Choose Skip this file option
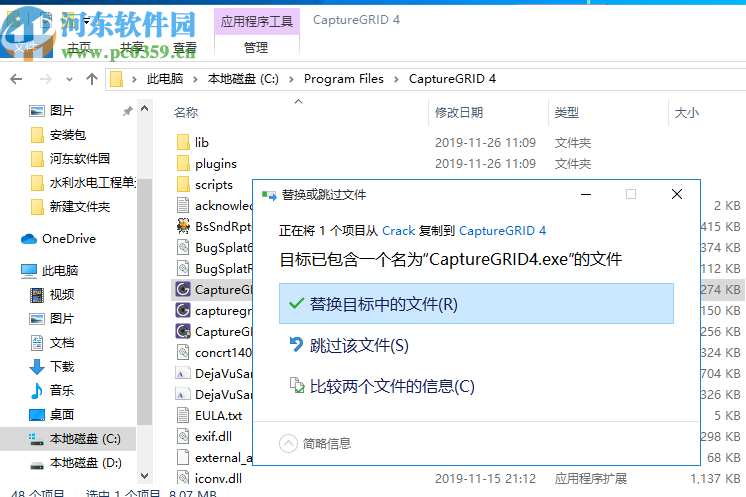Viewport: 746px width, 497px height. tap(350, 345)
